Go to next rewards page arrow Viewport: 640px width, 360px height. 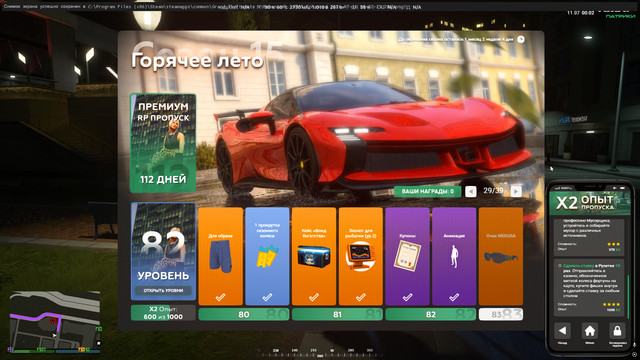516,191
